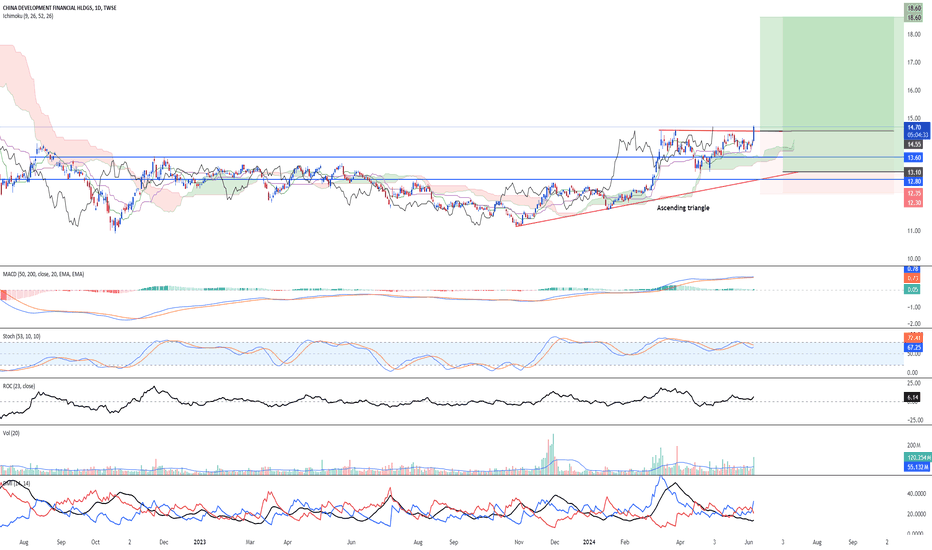The height and width of the screenshot is (550, 932).
Task: Click the current price label 14.70
Action: [x=917, y=127]
